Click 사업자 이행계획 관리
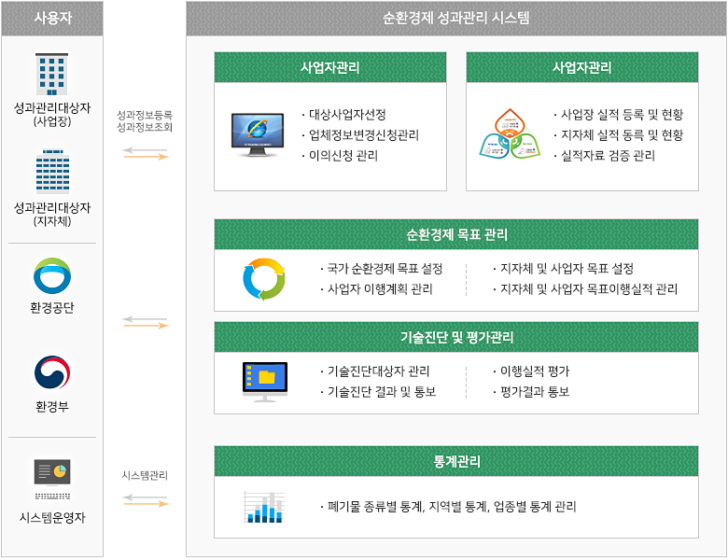This screenshot has width=728, height=560. click(x=379, y=288)
